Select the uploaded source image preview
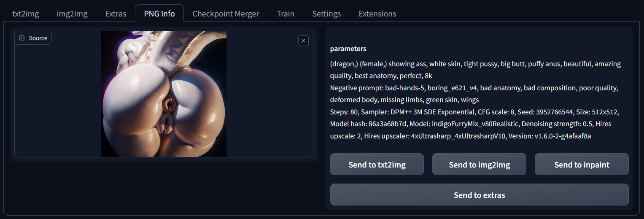The image size is (644, 219). 164,94
